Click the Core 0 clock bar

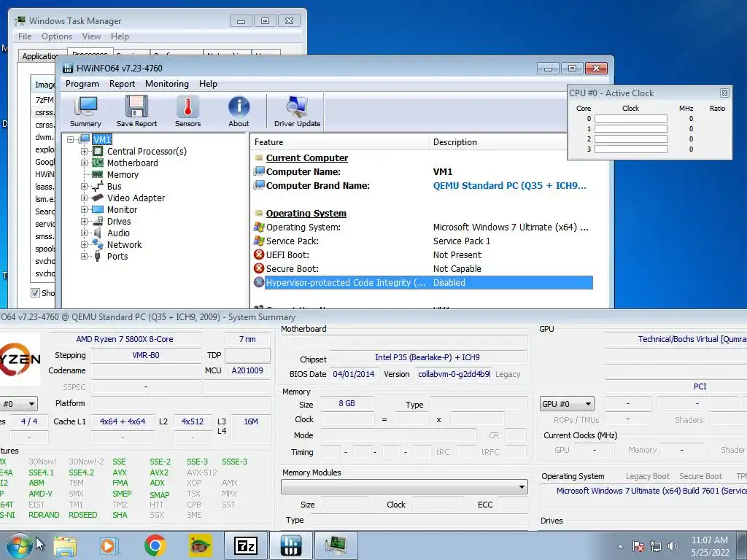(x=631, y=119)
